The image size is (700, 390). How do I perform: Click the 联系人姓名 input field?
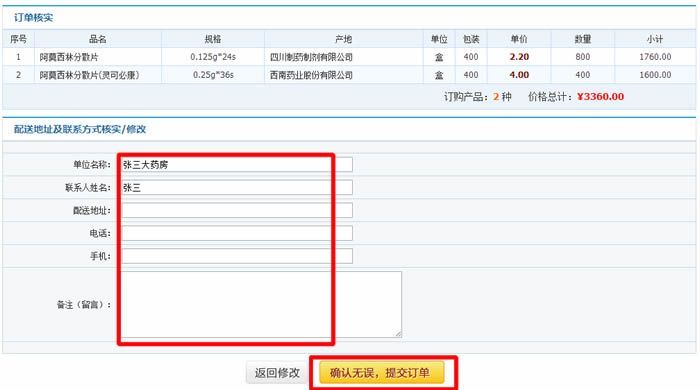(x=237, y=187)
